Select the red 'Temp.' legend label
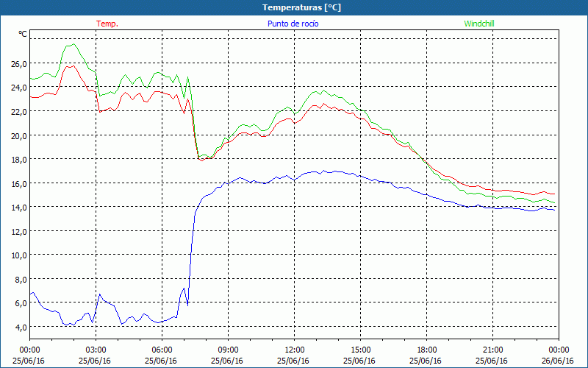Image resolution: width=588 pixels, height=368 pixels. [107, 24]
